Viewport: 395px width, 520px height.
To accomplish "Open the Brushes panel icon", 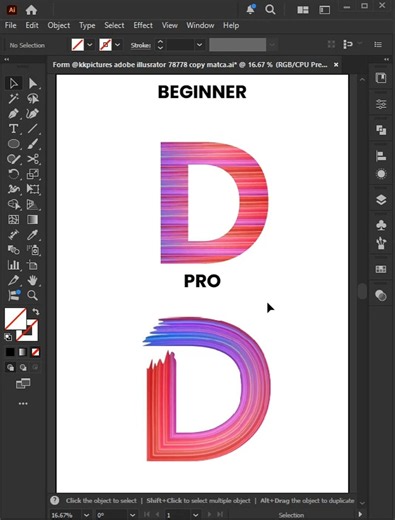I will point(381,243).
